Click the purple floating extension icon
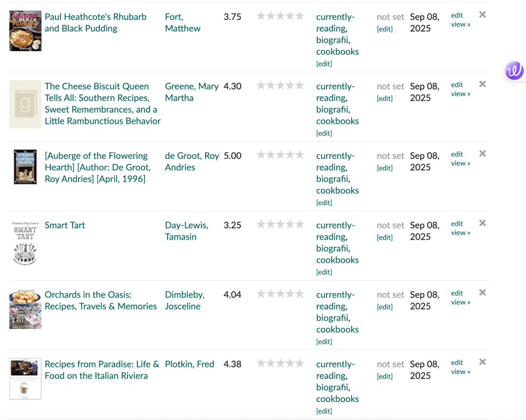Screen dimensions: 526x420 point(514,70)
